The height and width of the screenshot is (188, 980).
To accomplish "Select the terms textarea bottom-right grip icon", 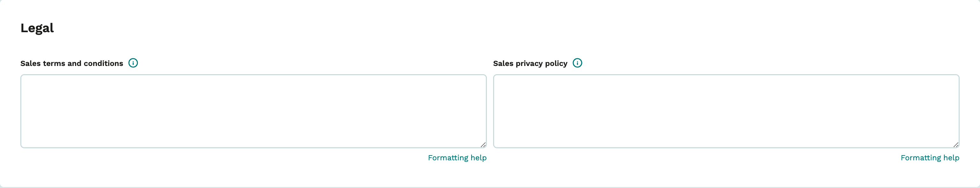I will [x=483, y=144].
